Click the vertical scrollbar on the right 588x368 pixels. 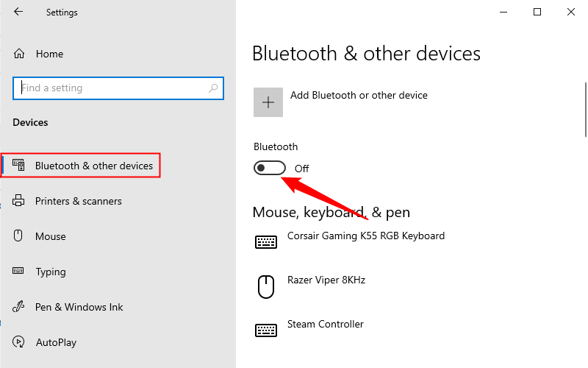[584, 110]
